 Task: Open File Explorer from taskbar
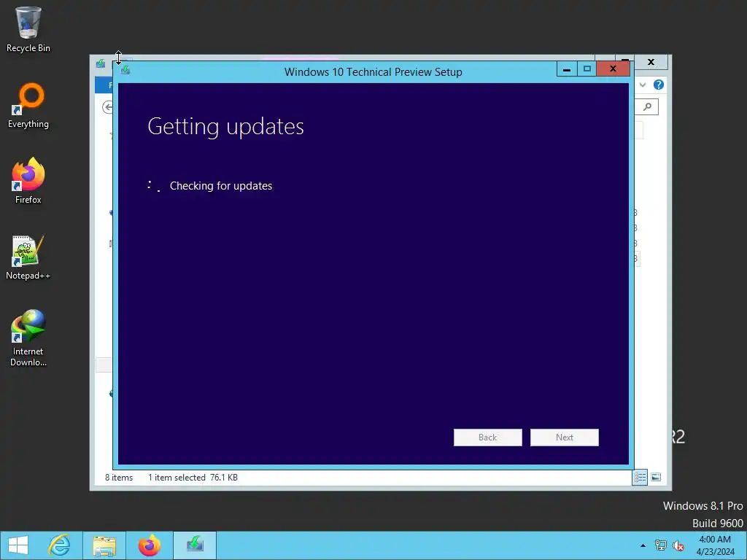click(x=104, y=545)
